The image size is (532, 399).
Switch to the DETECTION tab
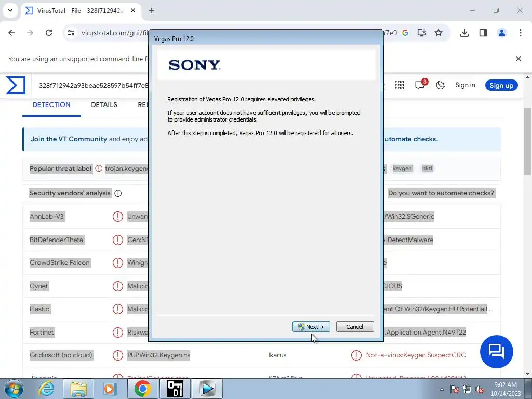pos(51,105)
